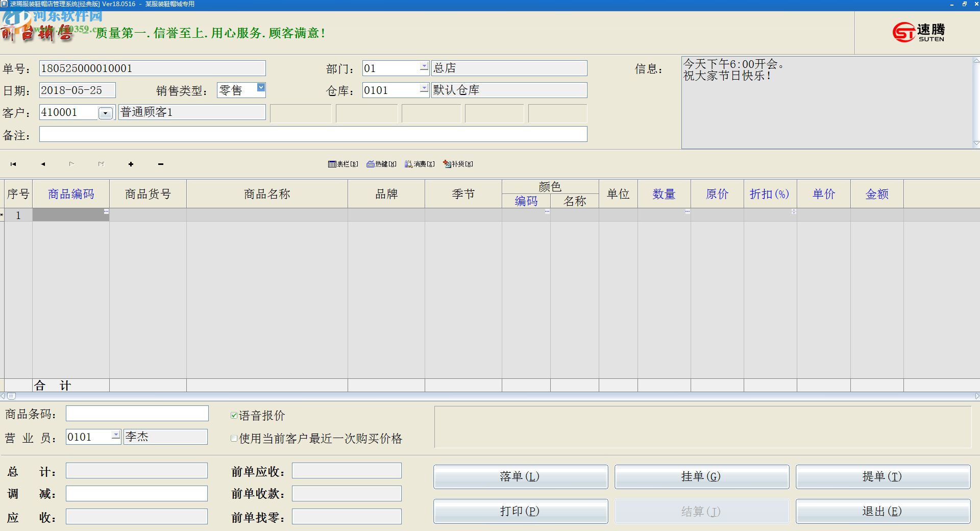Select the 商品编码 column header
This screenshot has width=980, height=531.
[71, 194]
